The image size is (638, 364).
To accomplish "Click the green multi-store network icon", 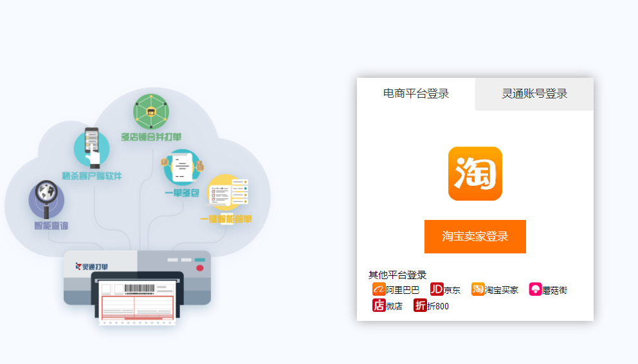I will point(151,112).
